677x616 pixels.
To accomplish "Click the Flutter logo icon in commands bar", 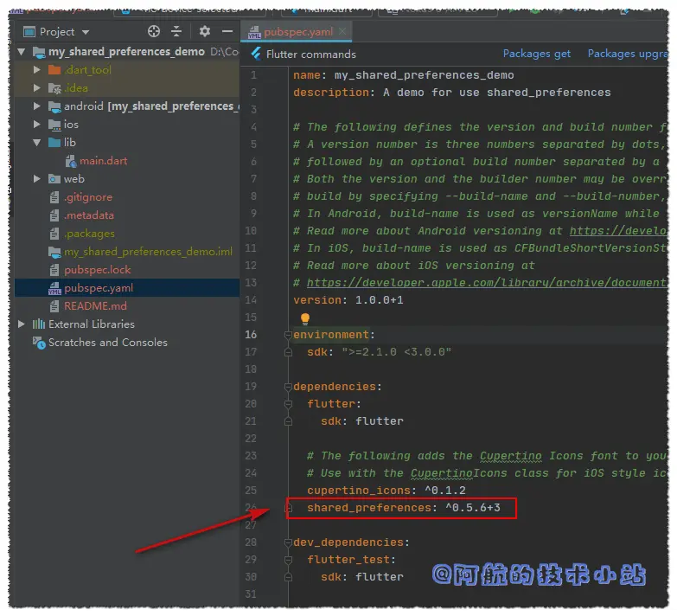I will [256, 54].
